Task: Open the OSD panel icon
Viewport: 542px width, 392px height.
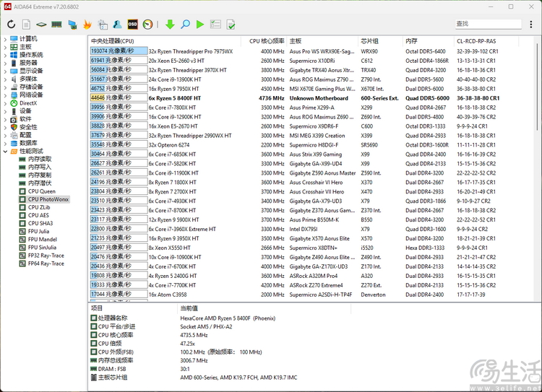Action: click(x=132, y=24)
